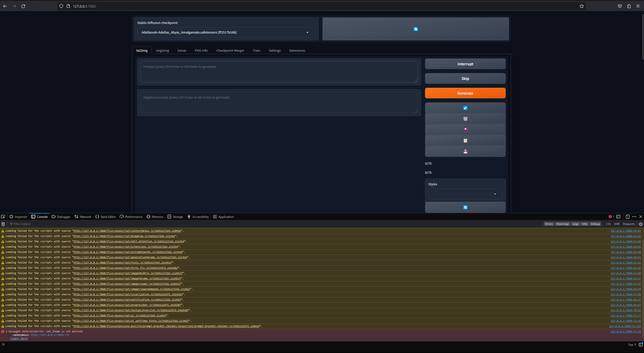
Task: Click the refresh styles icon below Styles dropdown
Action: (x=465, y=207)
